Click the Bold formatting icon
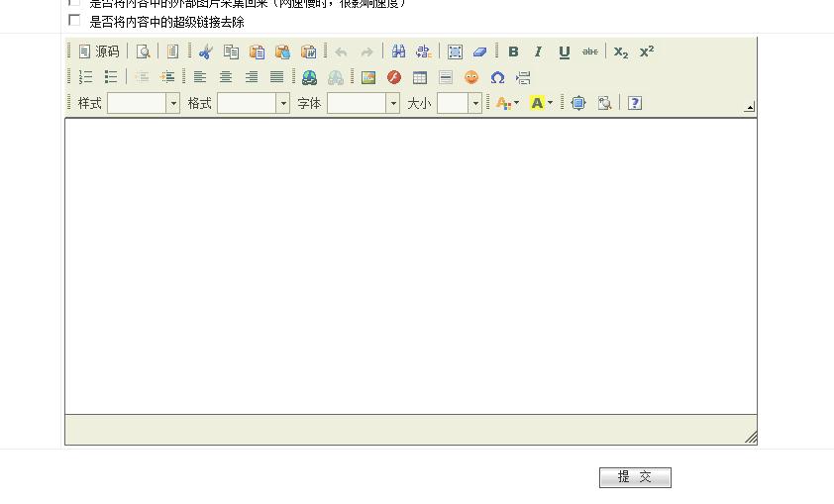The width and height of the screenshot is (834, 504). pos(513,51)
